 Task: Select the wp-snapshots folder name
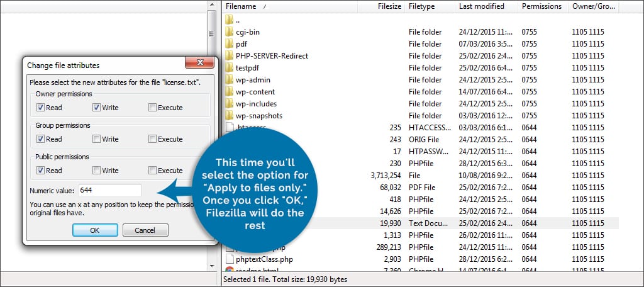(259, 115)
